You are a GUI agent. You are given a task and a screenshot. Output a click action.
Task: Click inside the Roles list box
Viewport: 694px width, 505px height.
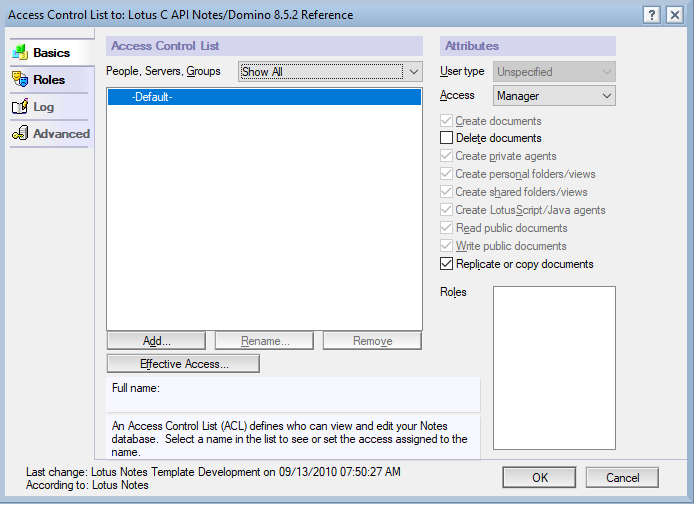click(554, 368)
